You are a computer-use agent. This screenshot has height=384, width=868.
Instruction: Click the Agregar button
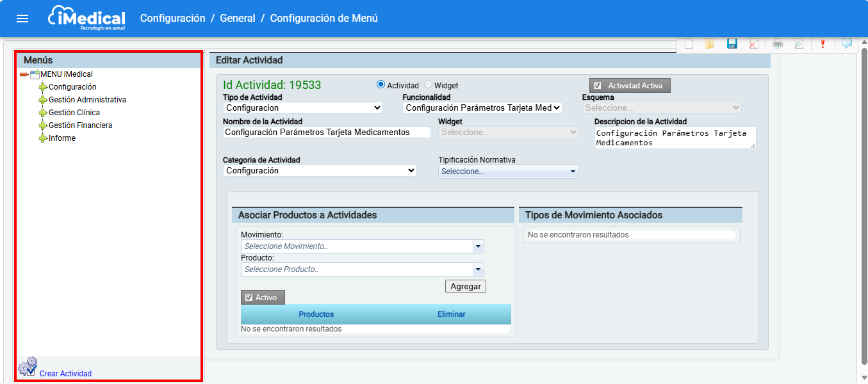(465, 287)
